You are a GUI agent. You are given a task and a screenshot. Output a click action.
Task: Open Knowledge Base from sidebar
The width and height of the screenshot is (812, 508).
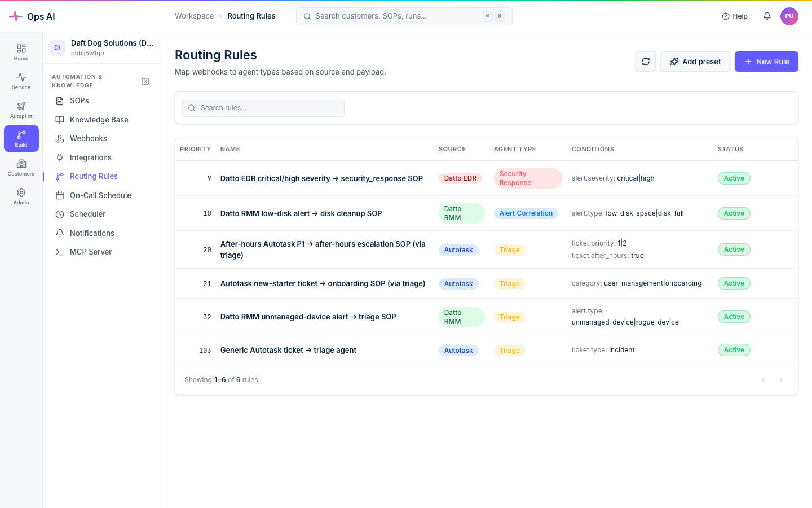101,120
